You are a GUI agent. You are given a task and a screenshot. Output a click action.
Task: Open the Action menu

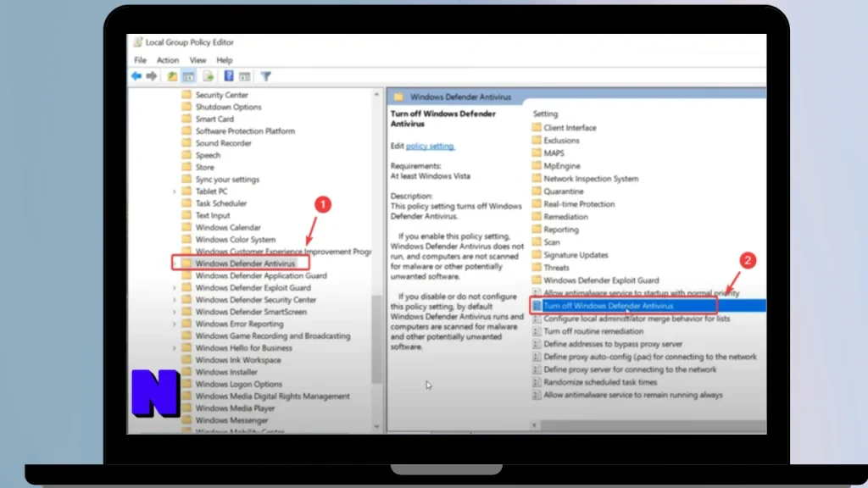(x=168, y=60)
